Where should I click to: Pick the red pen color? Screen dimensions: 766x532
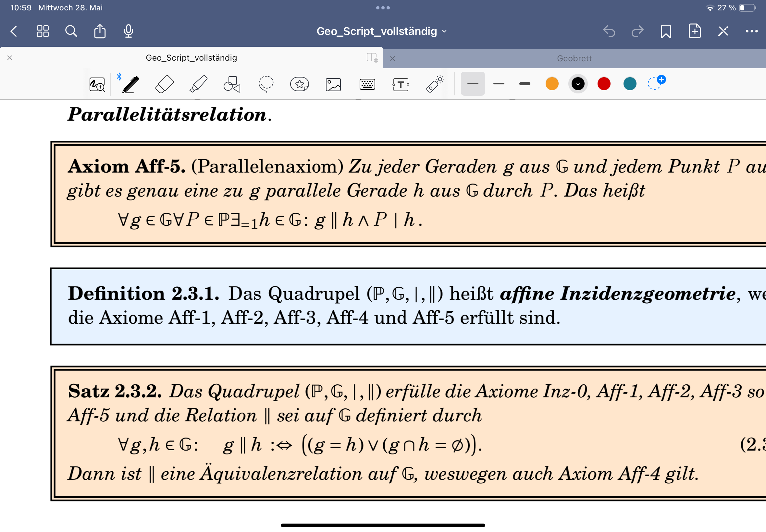(604, 84)
